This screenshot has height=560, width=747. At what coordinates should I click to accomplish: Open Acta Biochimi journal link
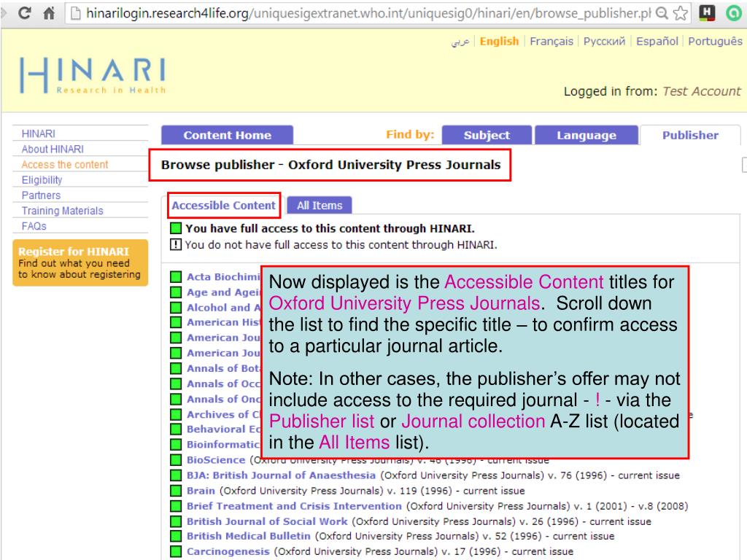(223, 276)
